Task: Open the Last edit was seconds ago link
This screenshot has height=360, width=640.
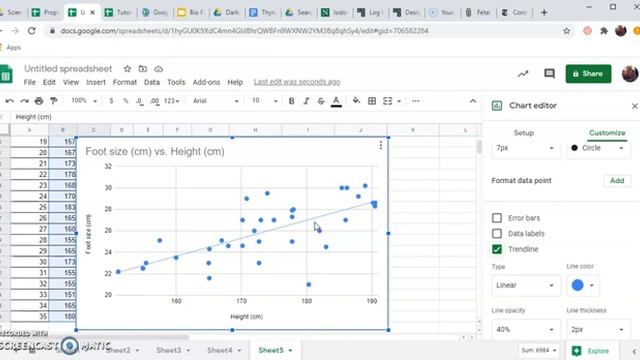Action: pos(297,82)
